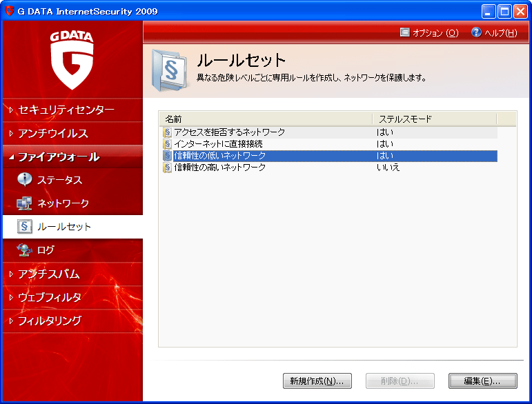Expand the アンチウイルス triangle arrow
532x404 pixels.
click(x=11, y=134)
